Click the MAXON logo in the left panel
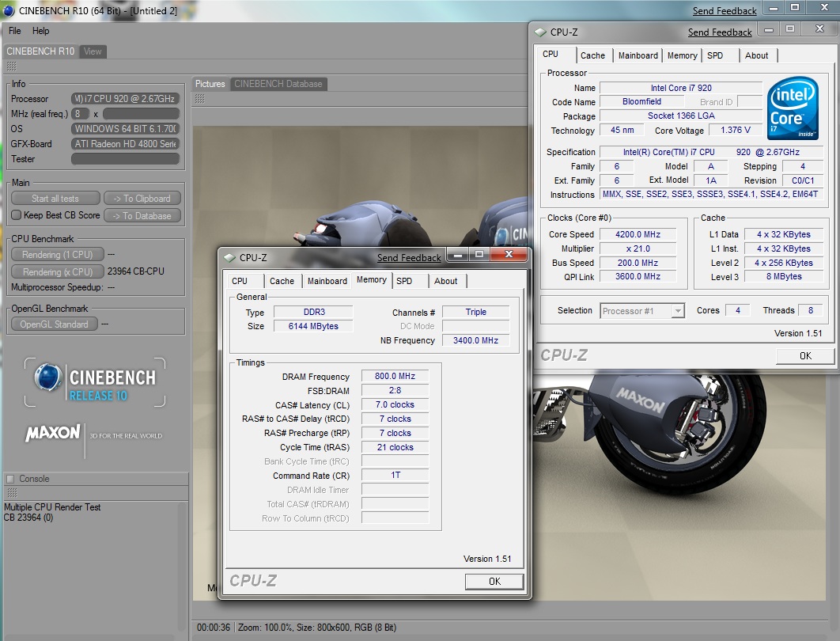The height and width of the screenshot is (641, 840). point(52,433)
